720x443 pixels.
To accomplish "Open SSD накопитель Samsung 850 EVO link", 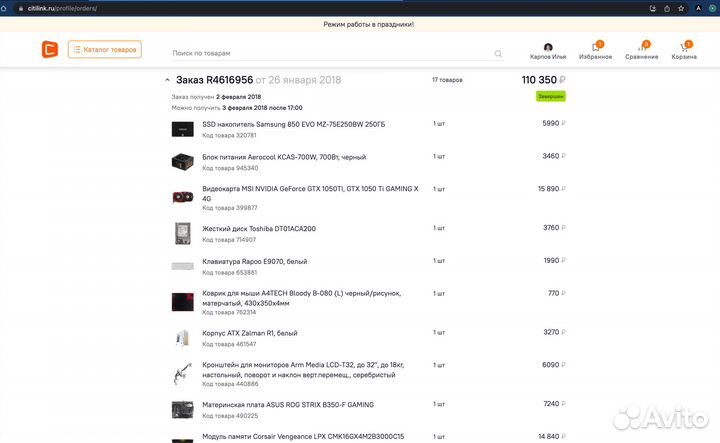I will click(293, 124).
